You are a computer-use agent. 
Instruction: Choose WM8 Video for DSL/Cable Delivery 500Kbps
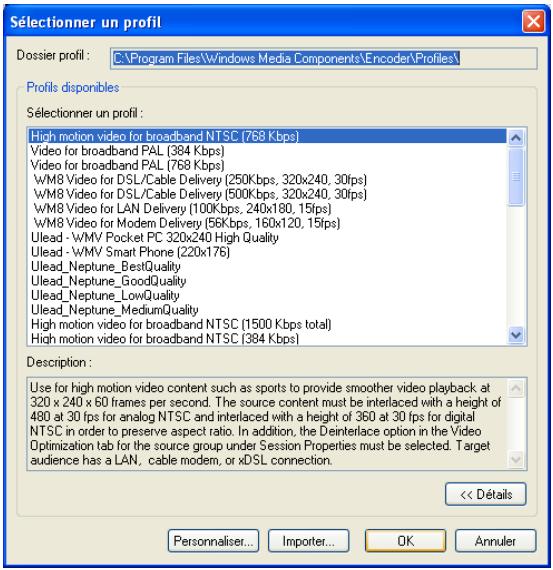[x=267, y=194]
